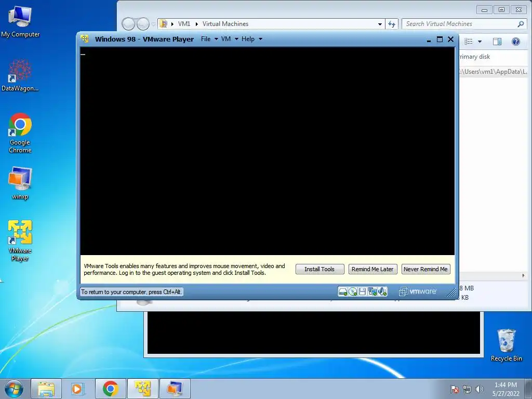Open Action Center flag tray icon
The height and width of the screenshot is (399, 532).
click(x=455, y=389)
